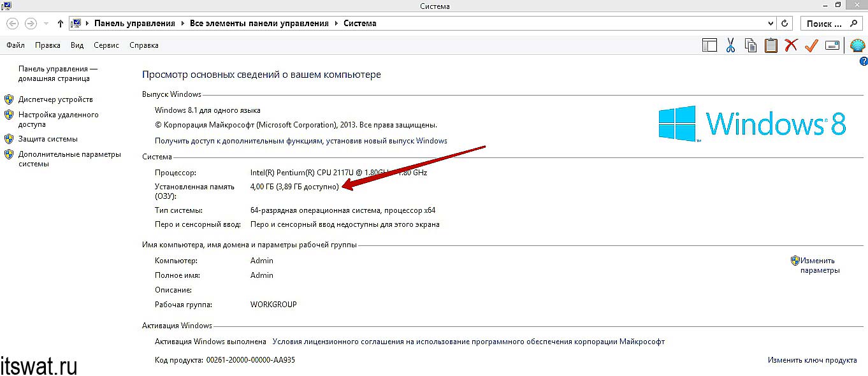Refresh the address bar location
The image size is (868, 376).
pos(785,24)
